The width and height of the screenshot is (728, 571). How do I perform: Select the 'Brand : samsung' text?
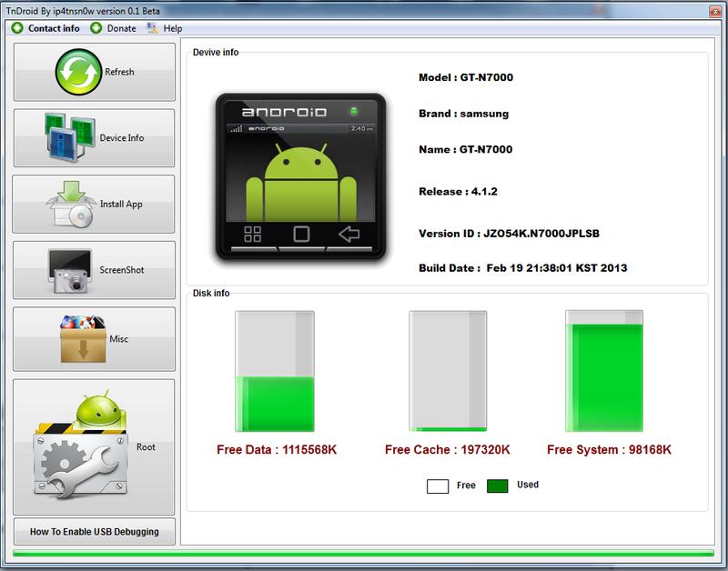[464, 114]
